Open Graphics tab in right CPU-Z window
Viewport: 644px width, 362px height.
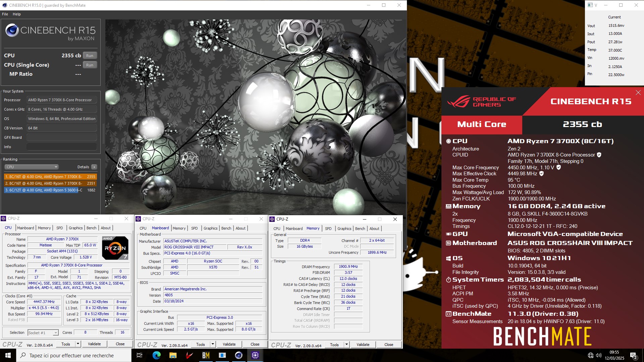[344, 229]
